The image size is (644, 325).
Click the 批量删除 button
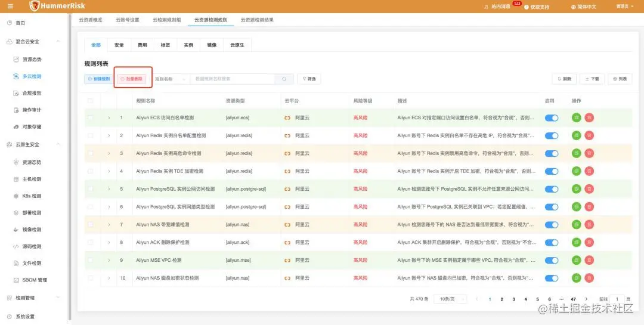[131, 79]
